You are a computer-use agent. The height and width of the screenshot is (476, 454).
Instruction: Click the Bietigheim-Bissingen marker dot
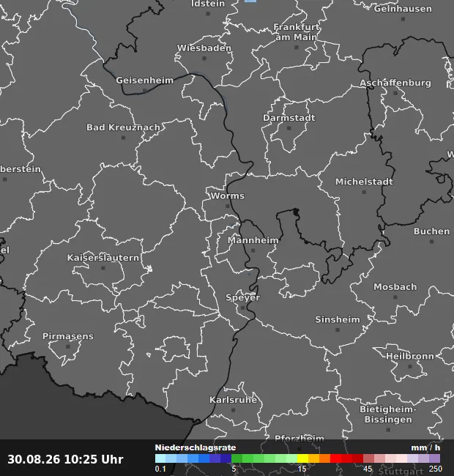coord(388,430)
